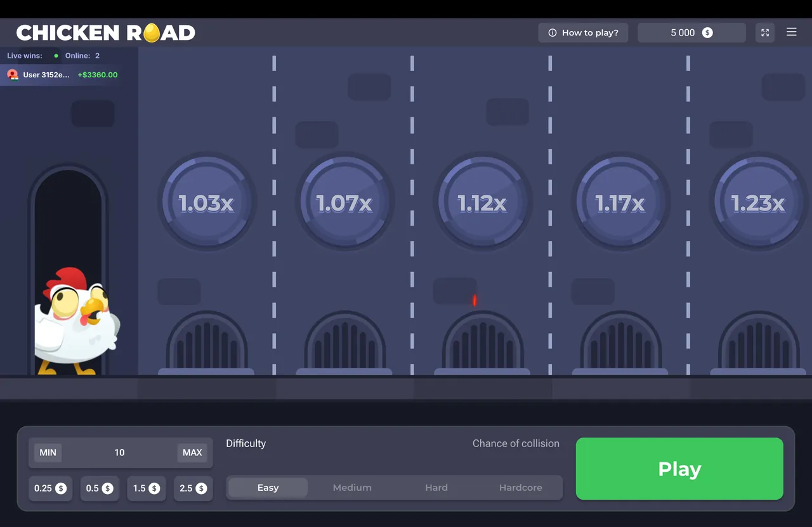812x527 pixels.
Task: Click the bet amount field showing 10
Action: [x=119, y=452]
